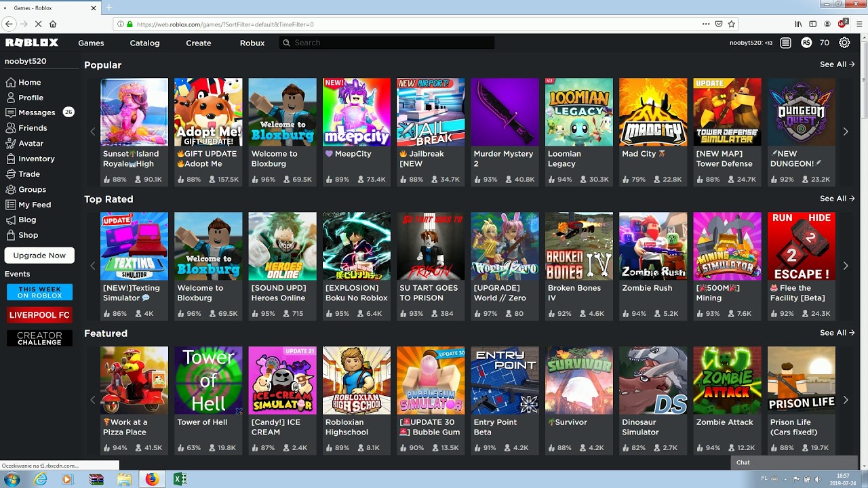Open the Games tab
The width and height of the screenshot is (868, 488).
[x=91, y=43]
